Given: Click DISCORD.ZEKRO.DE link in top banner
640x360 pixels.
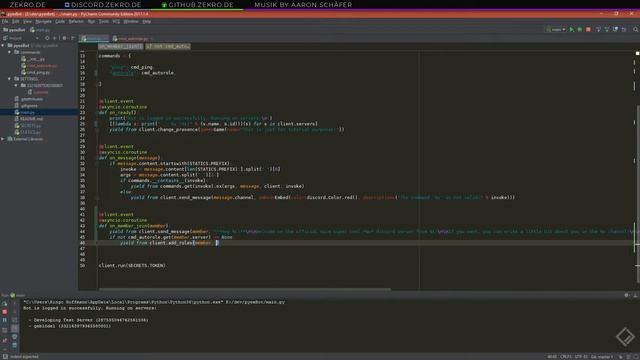Looking at the screenshot, I should click(x=103, y=5).
